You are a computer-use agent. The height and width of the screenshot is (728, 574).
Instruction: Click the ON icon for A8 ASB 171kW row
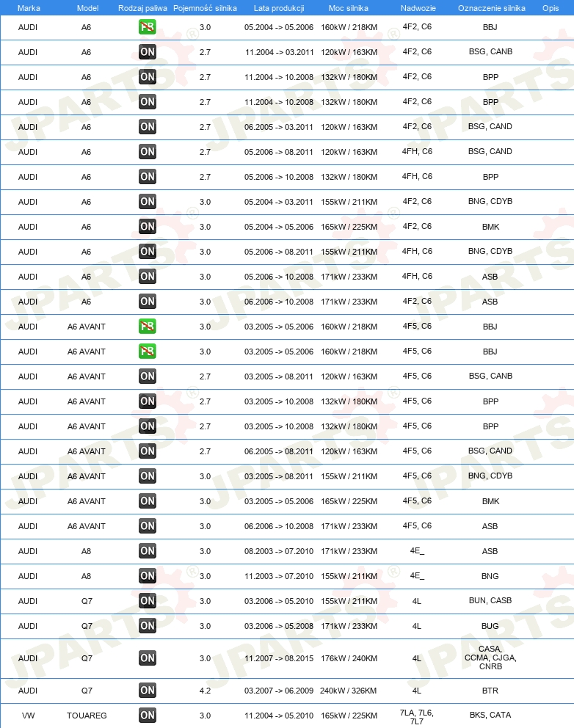148,551
